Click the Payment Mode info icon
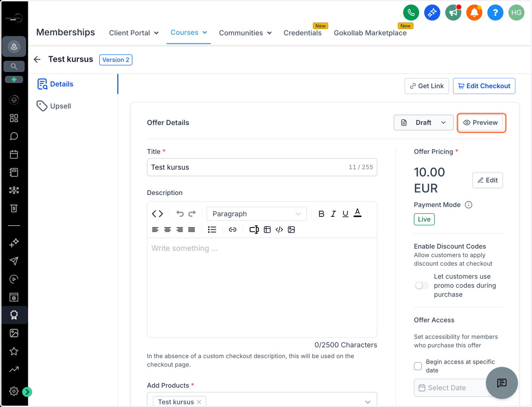The height and width of the screenshot is (407, 532). pos(469,205)
